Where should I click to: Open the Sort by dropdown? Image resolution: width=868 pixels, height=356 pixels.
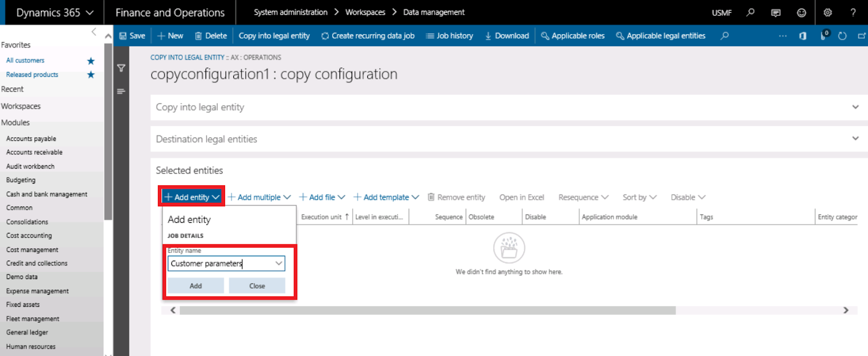[x=640, y=197]
